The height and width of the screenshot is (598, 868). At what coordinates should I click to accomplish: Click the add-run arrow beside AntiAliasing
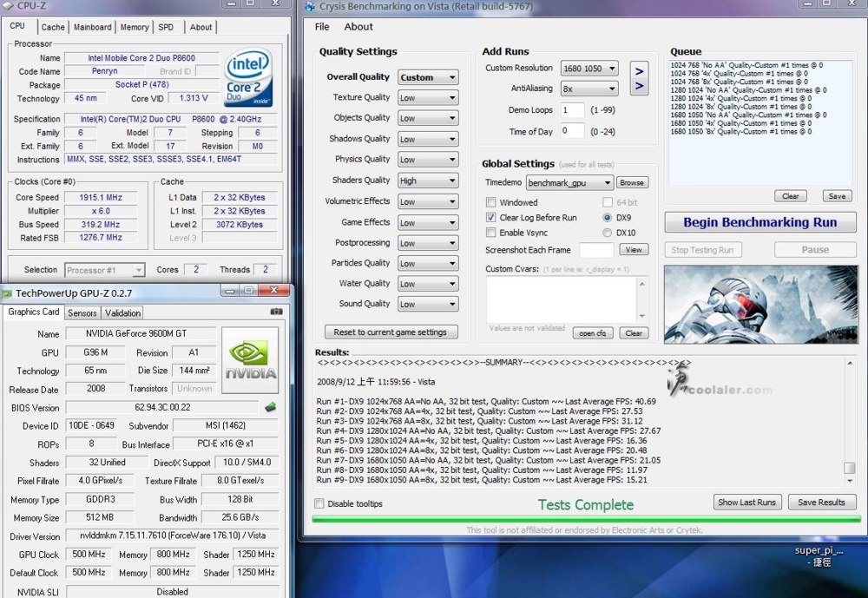[x=640, y=86]
